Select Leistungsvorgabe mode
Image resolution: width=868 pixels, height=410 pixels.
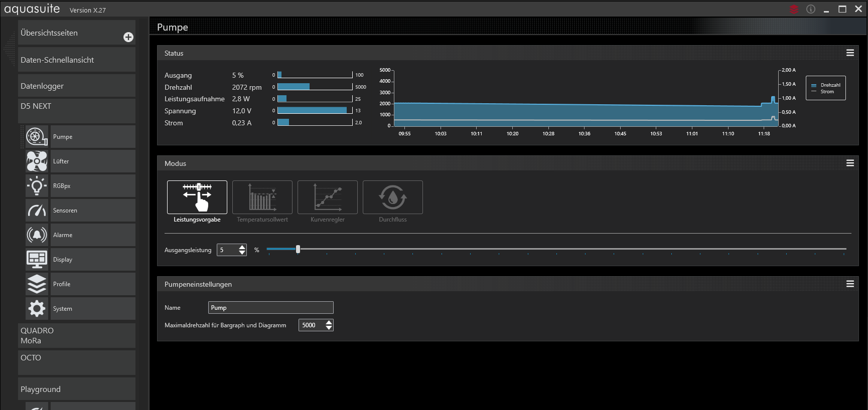coord(197,197)
